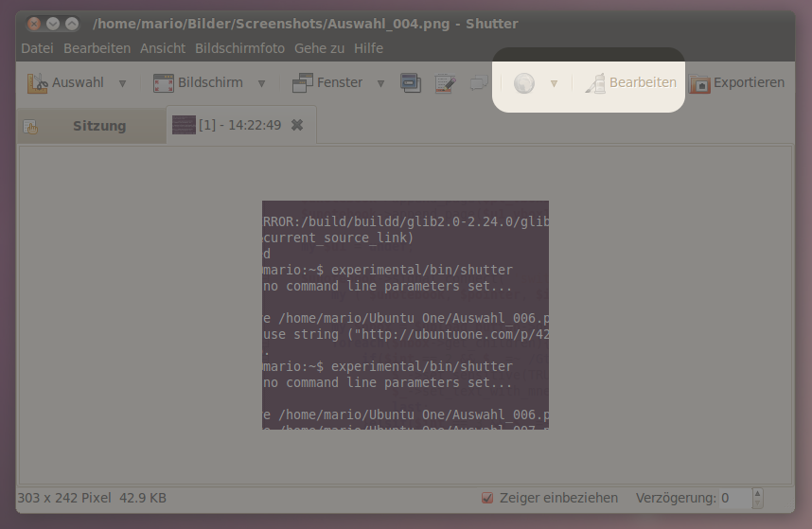Image resolution: width=812 pixels, height=529 pixels.
Task: Increase the Verzögerung delay value
Action: coord(758,493)
